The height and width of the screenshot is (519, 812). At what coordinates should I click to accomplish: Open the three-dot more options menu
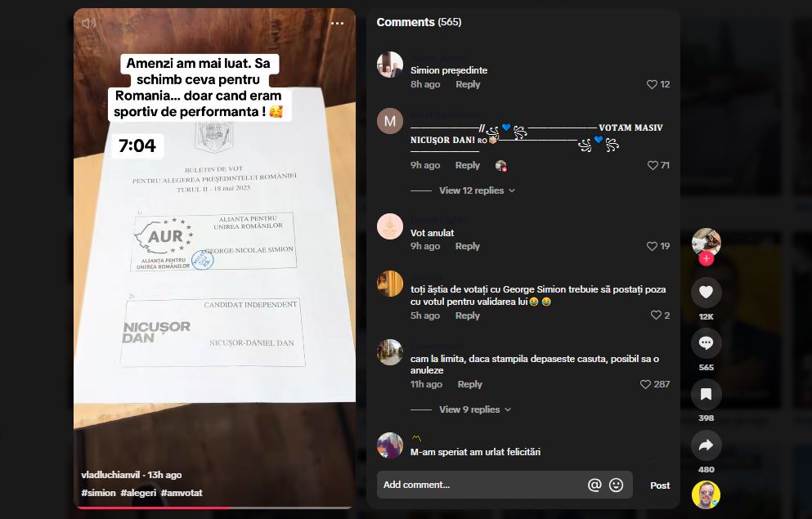coord(337,23)
